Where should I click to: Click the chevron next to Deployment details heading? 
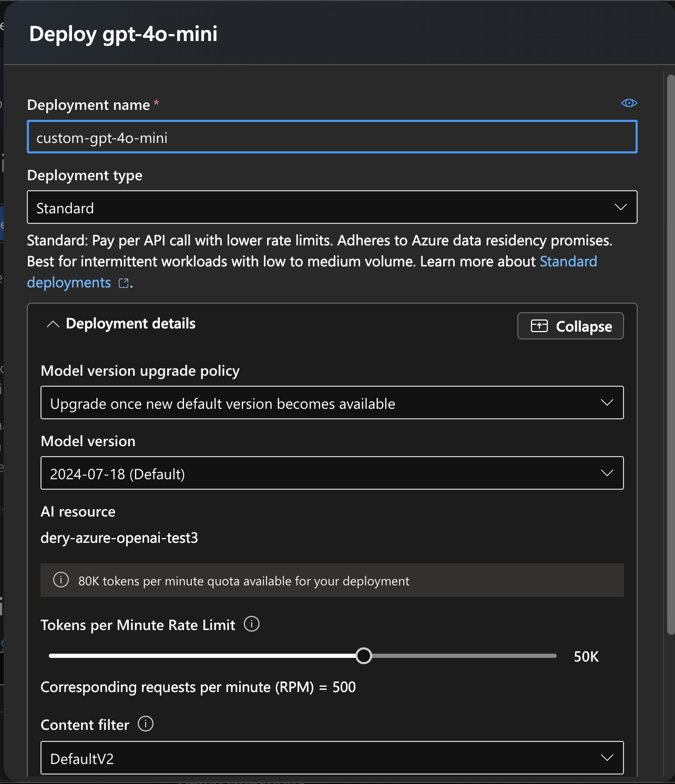click(x=53, y=324)
